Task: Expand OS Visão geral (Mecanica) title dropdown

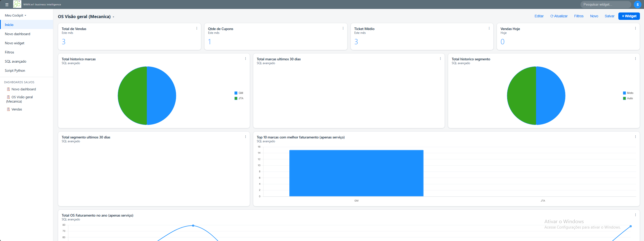Action: click(114, 17)
